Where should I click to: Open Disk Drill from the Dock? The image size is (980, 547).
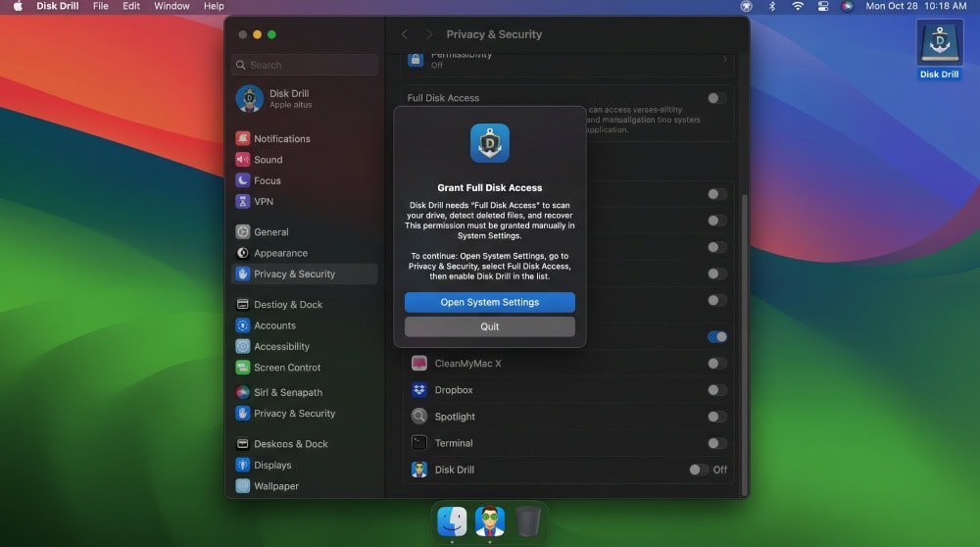coord(489,522)
